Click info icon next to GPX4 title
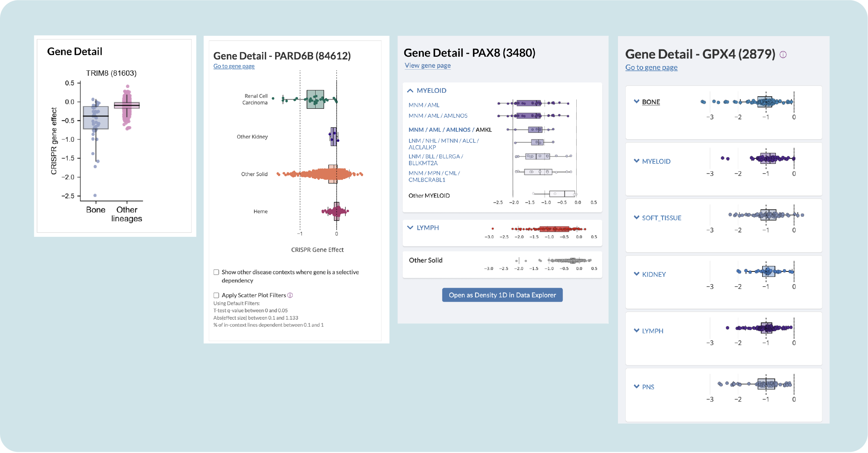The width and height of the screenshot is (868, 453). (x=783, y=55)
